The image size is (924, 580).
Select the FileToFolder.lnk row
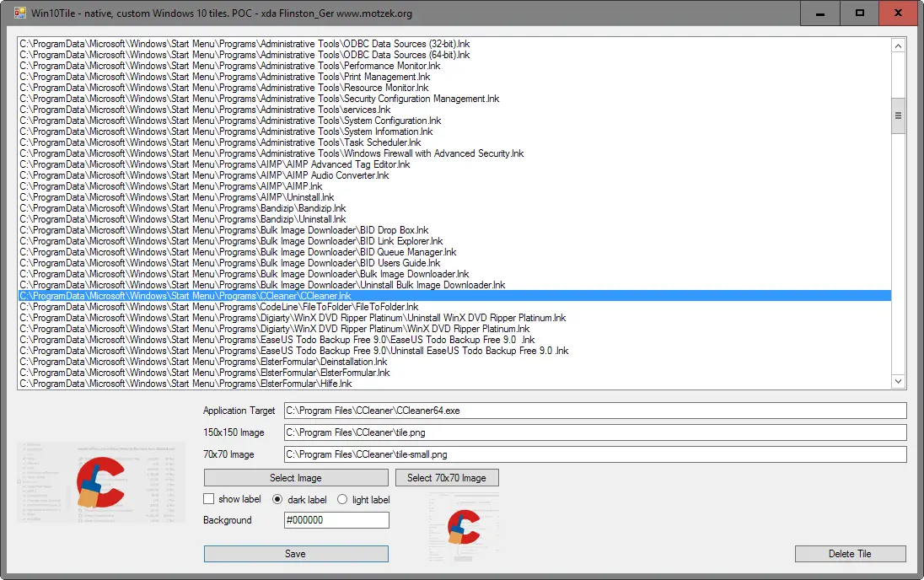[454, 307]
